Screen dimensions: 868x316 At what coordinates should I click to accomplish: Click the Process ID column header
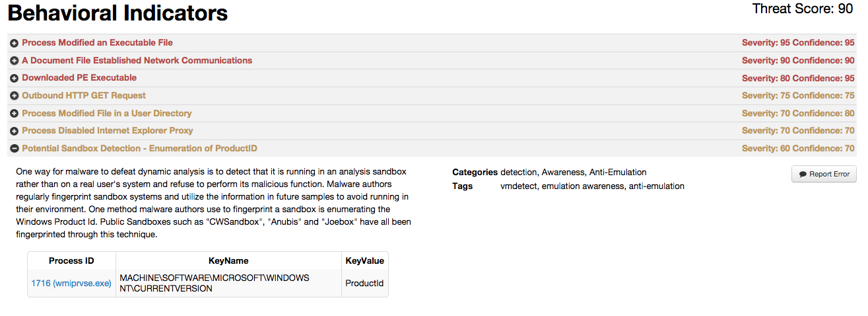click(71, 260)
